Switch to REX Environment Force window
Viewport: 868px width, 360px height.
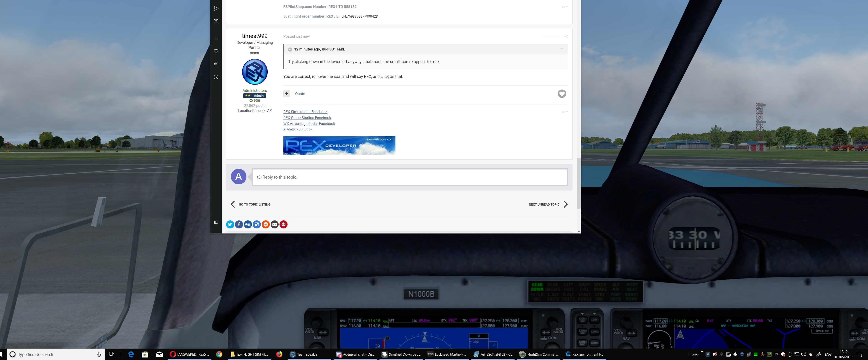[585, 354]
